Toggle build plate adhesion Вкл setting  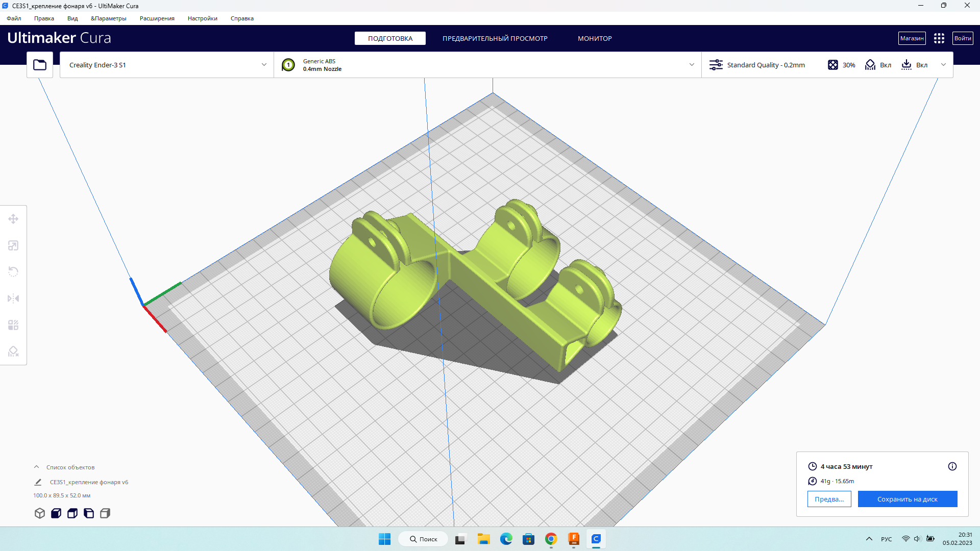coord(914,65)
